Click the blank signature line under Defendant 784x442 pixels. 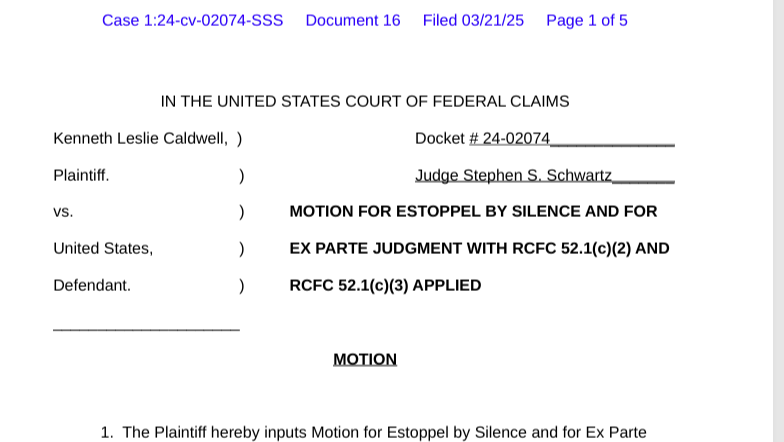[x=146, y=330]
